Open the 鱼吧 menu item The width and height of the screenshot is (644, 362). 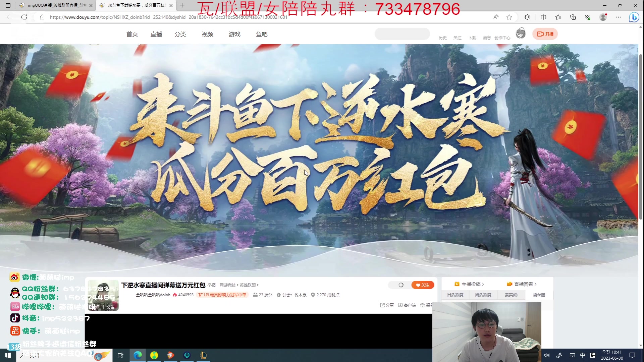tap(262, 34)
